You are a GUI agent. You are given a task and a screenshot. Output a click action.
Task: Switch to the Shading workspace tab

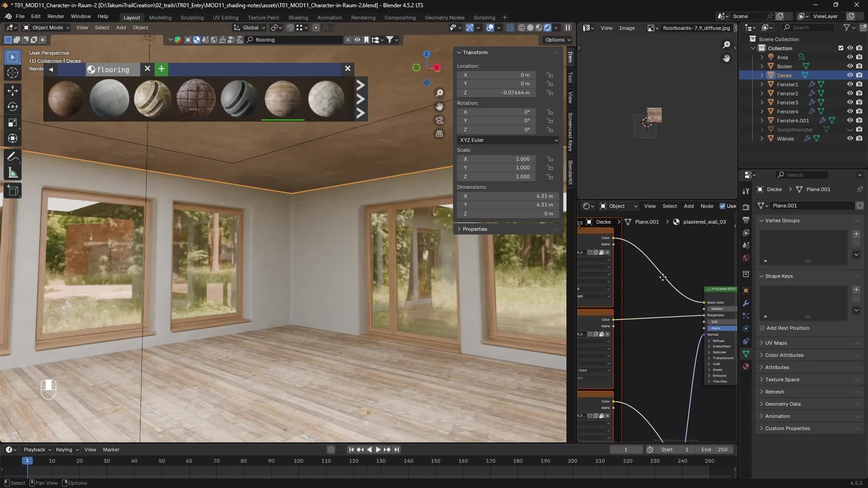tap(298, 17)
